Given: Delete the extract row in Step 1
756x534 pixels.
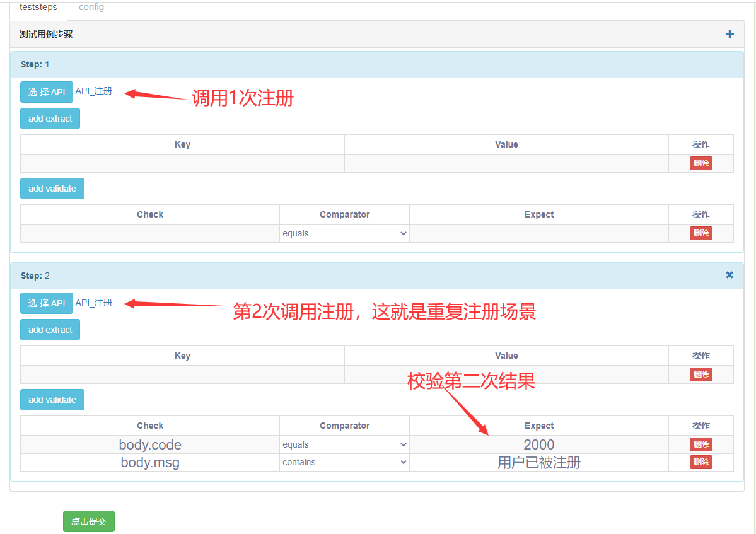Looking at the screenshot, I should click(701, 163).
